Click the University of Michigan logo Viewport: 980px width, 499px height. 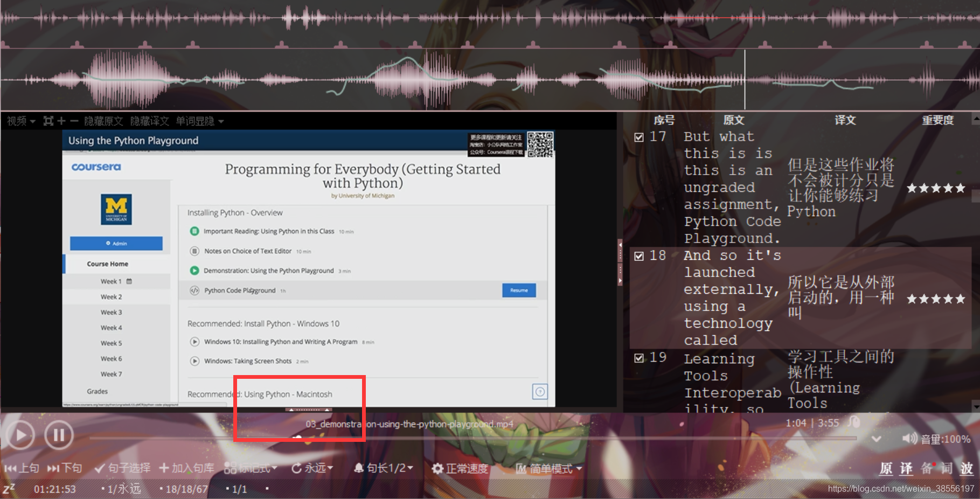click(x=116, y=209)
